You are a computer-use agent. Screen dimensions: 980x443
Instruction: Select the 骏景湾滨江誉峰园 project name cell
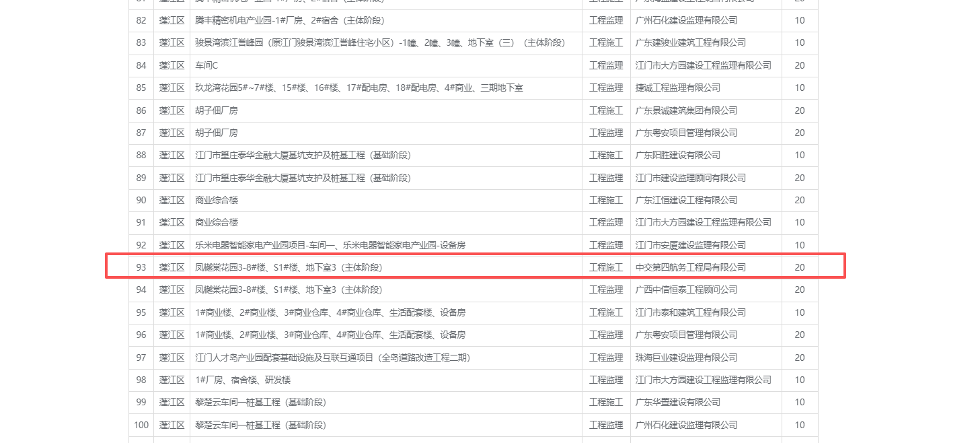pyautogui.click(x=379, y=42)
